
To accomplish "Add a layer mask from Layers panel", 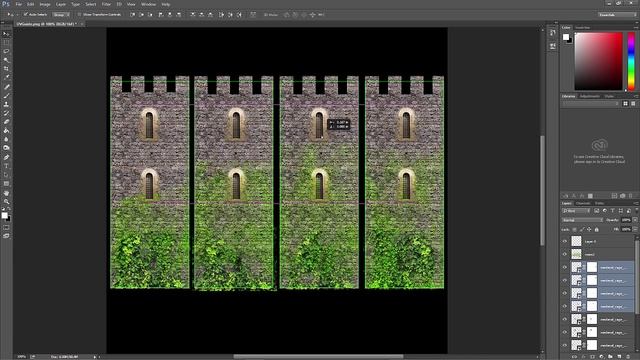I will tap(592, 356).
